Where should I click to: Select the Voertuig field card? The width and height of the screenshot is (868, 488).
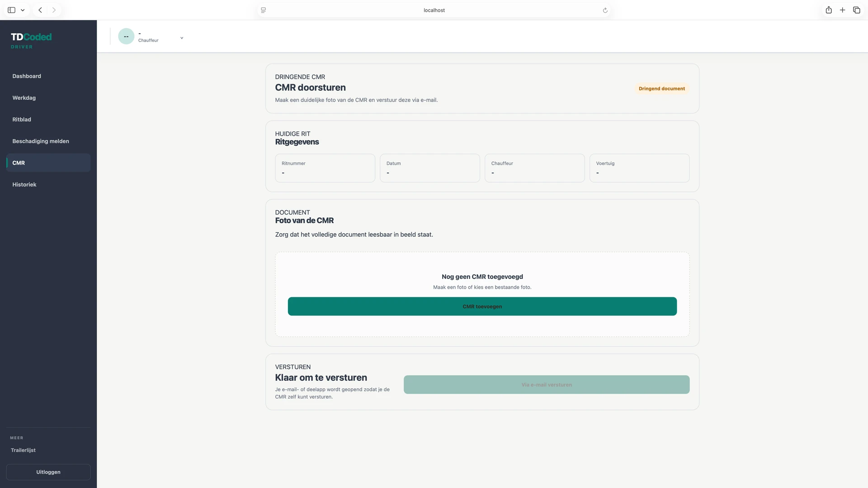(640, 168)
